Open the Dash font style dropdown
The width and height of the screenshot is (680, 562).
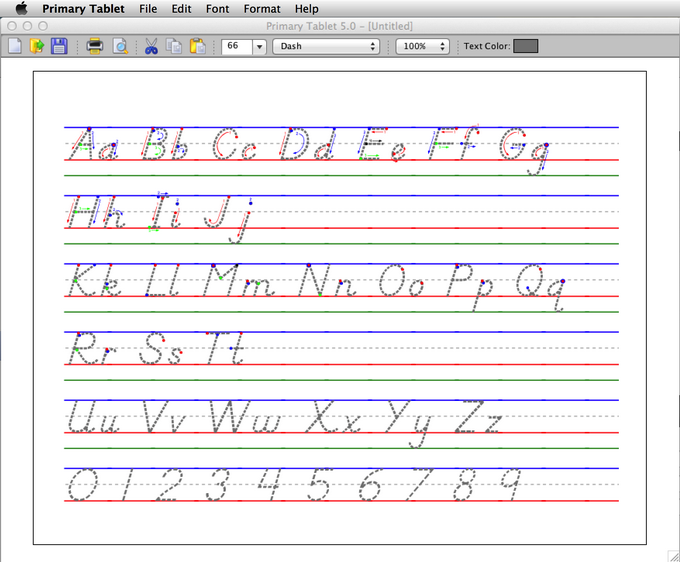326,46
